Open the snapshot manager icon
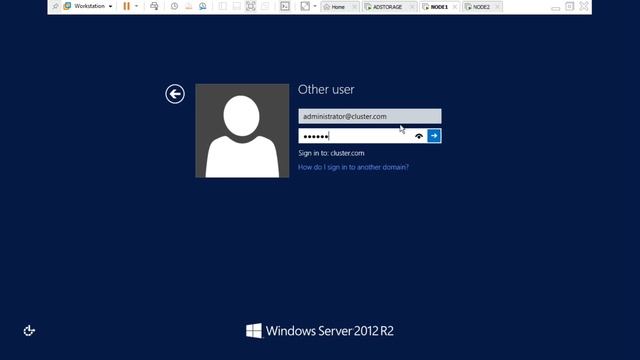Image resolution: width=640 pixels, height=360 pixels. point(202,6)
